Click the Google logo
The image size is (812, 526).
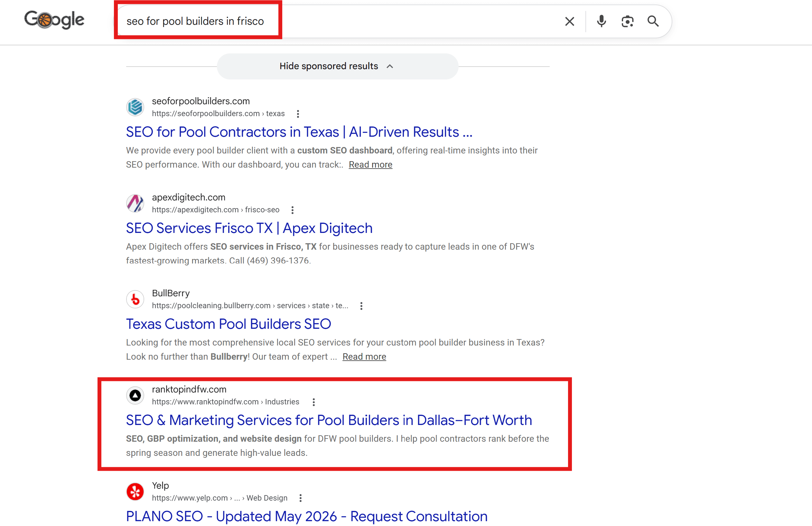coord(54,20)
